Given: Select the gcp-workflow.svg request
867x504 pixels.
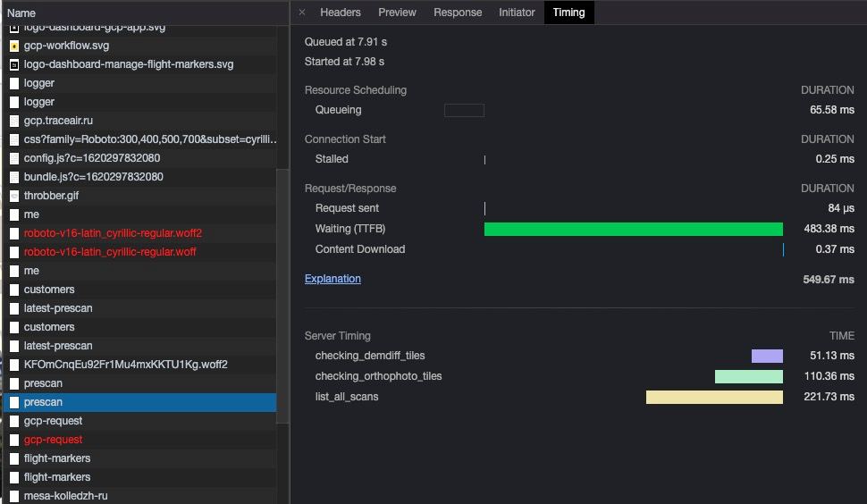Looking at the screenshot, I should coord(140,46).
